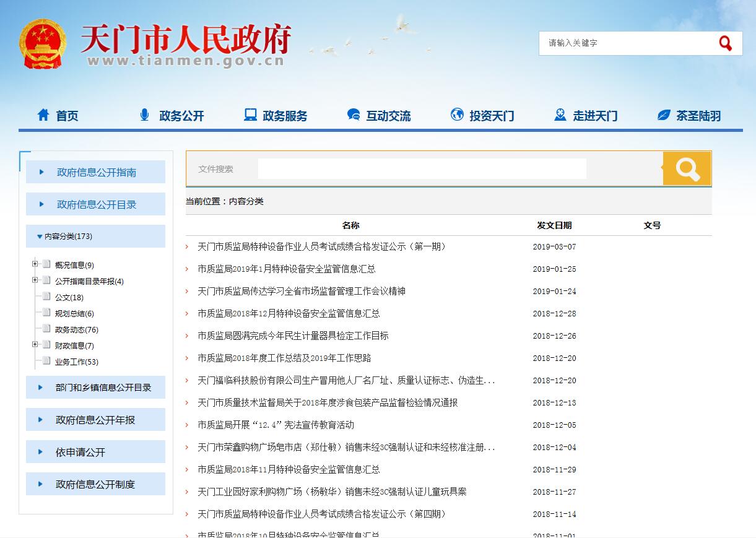Click the national emblem logo
Screen dimensions: 756x538
point(42,45)
